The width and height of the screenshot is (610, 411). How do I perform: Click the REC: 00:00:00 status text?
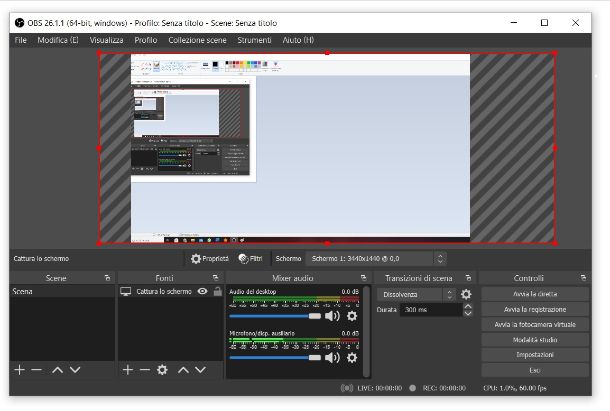coord(444,388)
